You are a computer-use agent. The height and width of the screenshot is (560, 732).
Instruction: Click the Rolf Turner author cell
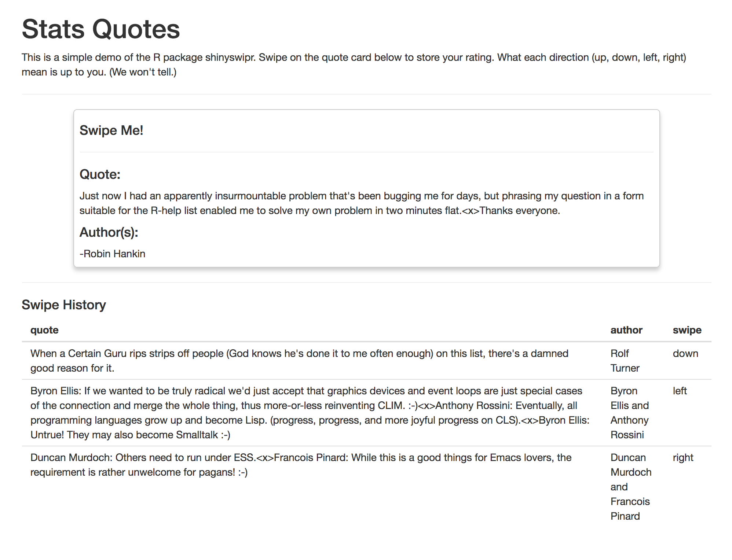625,361
